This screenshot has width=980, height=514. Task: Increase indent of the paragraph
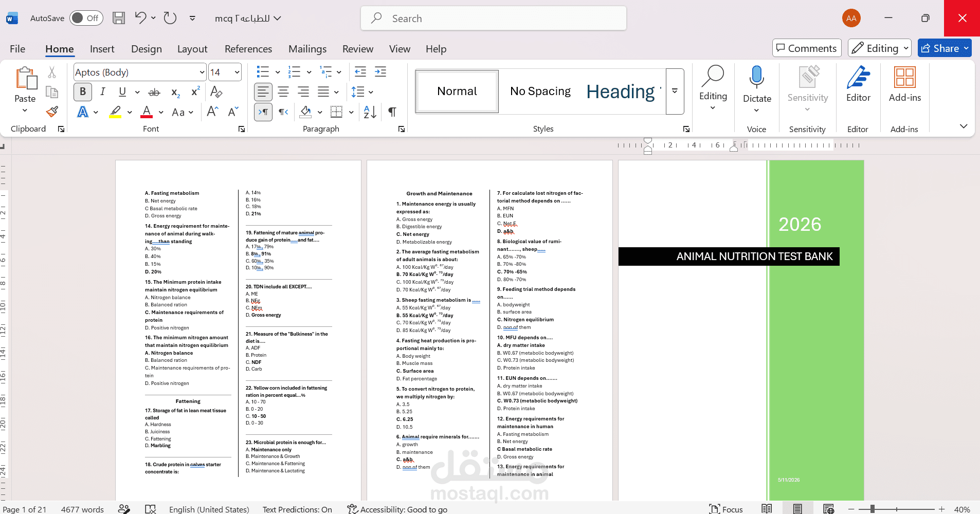(x=380, y=72)
